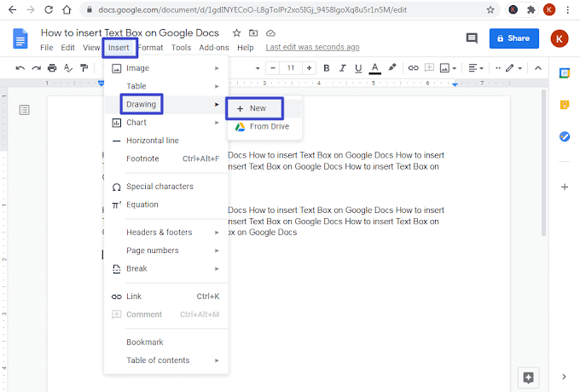
Task: Click the font size field showing 11
Action: pos(291,68)
